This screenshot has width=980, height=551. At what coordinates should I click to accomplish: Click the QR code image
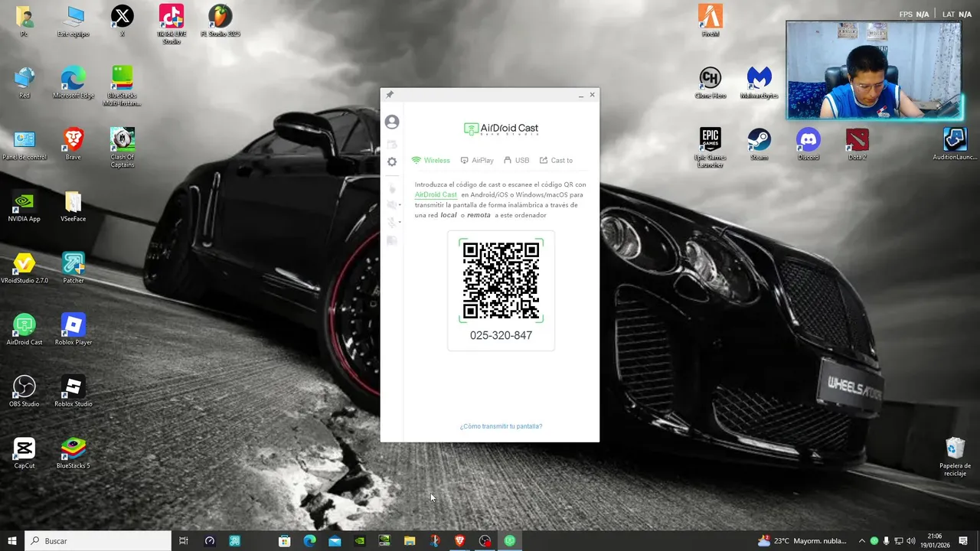tap(501, 281)
